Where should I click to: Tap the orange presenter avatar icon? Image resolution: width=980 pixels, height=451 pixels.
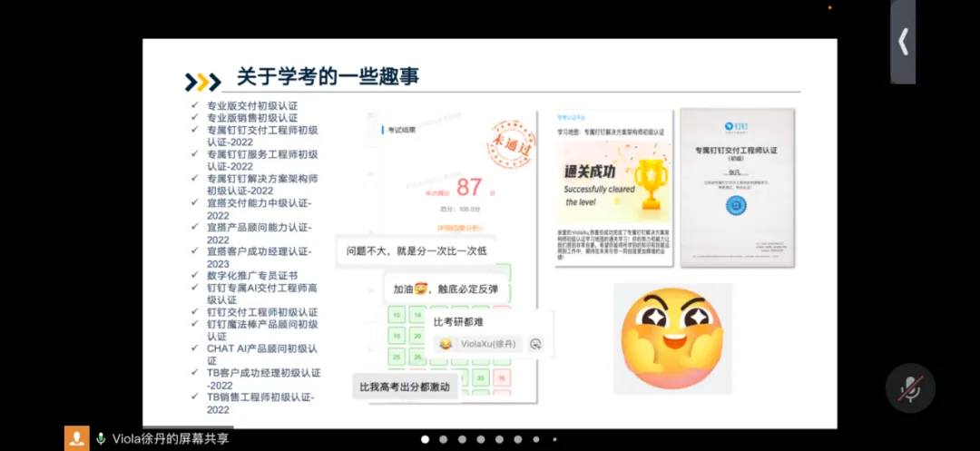tap(77, 438)
